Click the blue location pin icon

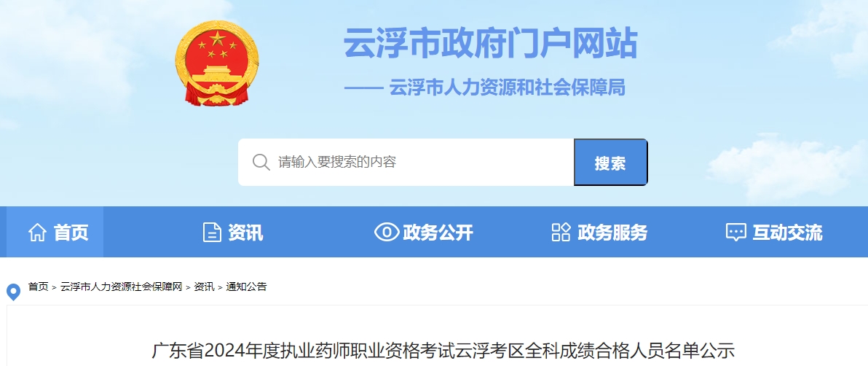coord(13,292)
